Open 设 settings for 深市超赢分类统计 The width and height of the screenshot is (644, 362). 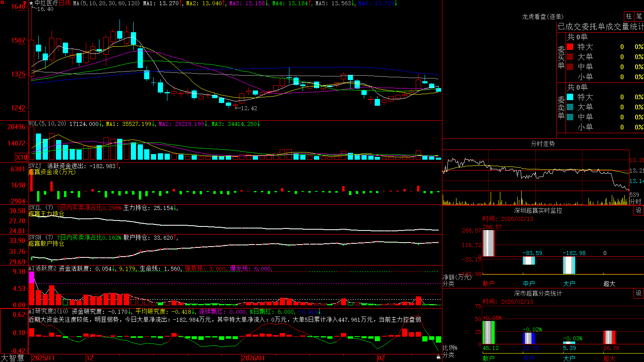coord(639,293)
